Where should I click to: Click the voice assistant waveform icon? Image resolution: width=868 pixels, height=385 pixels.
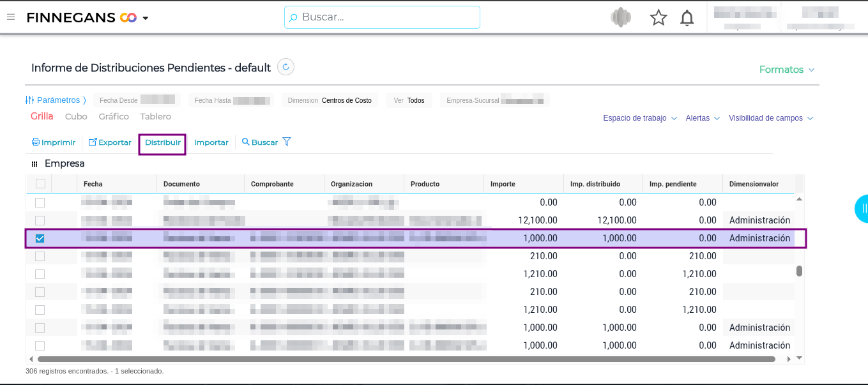[x=620, y=17]
